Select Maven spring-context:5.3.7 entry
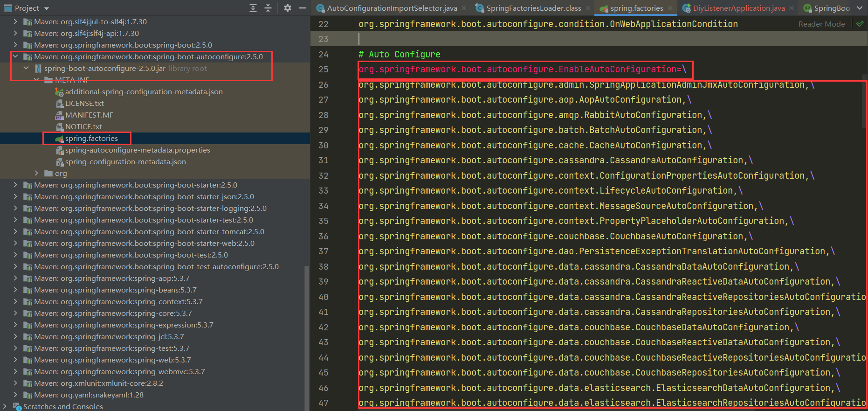The image size is (868, 411). [x=118, y=301]
